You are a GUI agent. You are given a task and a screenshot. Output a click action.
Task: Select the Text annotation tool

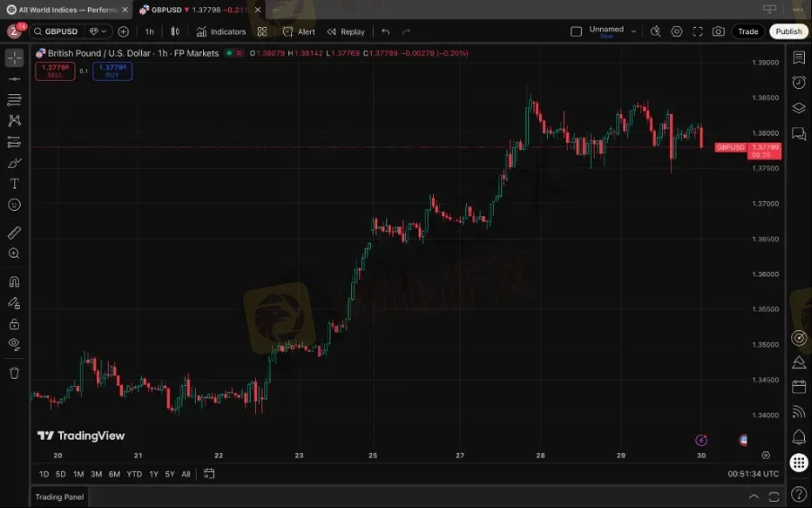pyautogui.click(x=14, y=183)
